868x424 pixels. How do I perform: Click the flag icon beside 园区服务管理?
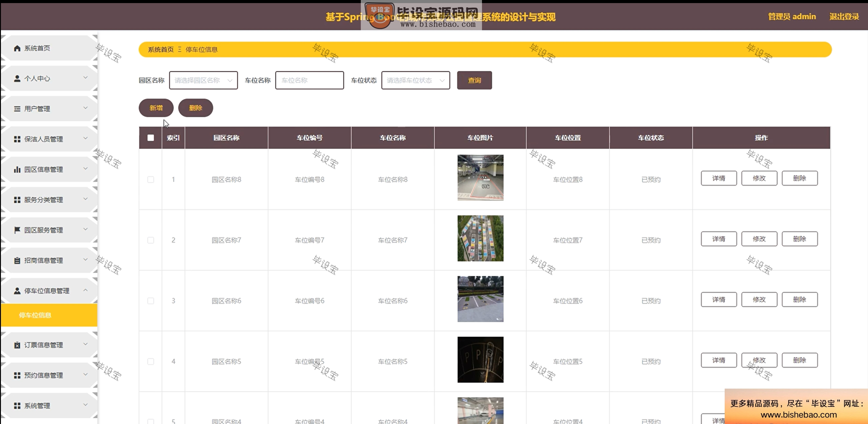[17, 230]
